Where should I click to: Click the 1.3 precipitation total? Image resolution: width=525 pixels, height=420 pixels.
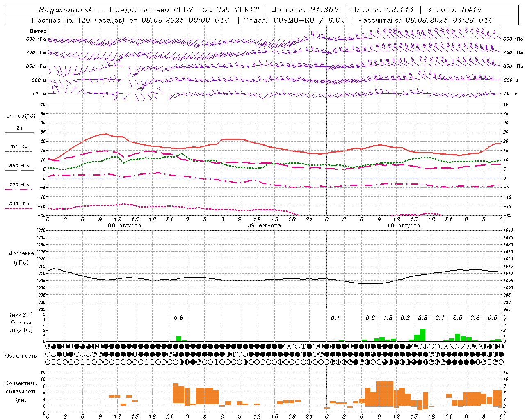point(388,317)
